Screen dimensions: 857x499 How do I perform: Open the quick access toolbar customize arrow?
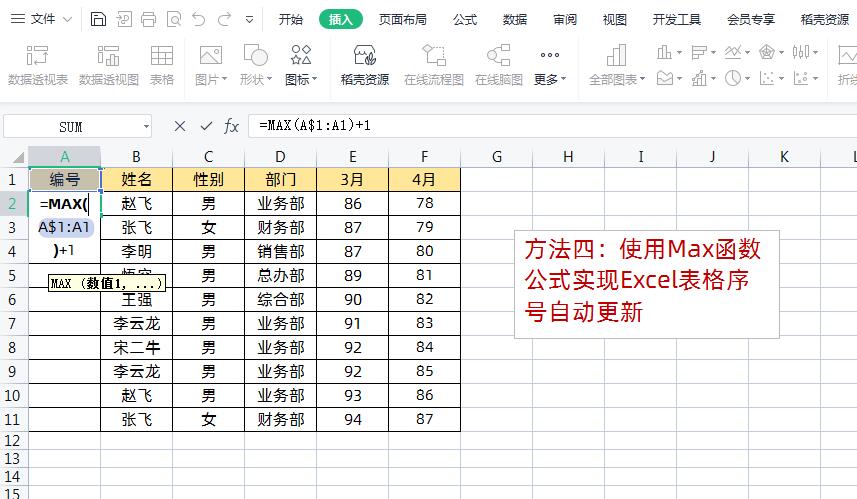point(249,20)
